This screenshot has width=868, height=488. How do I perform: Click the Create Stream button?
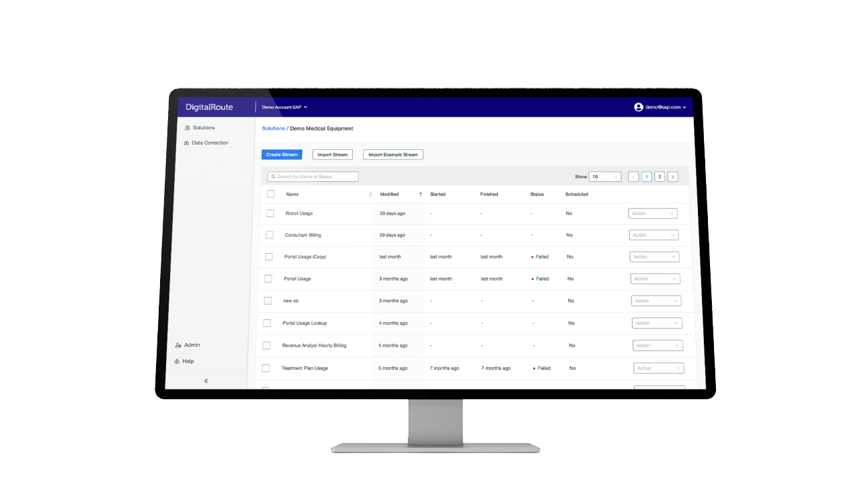(281, 154)
